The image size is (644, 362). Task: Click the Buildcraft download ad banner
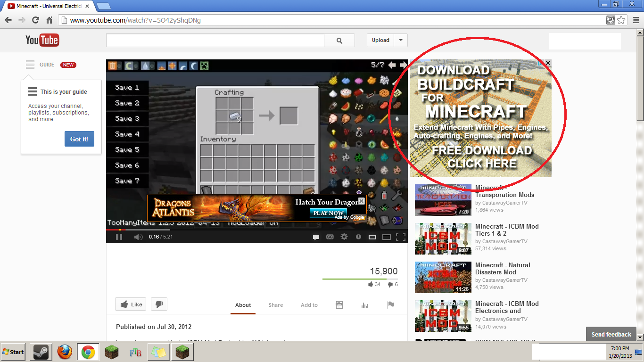(x=480, y=118)
